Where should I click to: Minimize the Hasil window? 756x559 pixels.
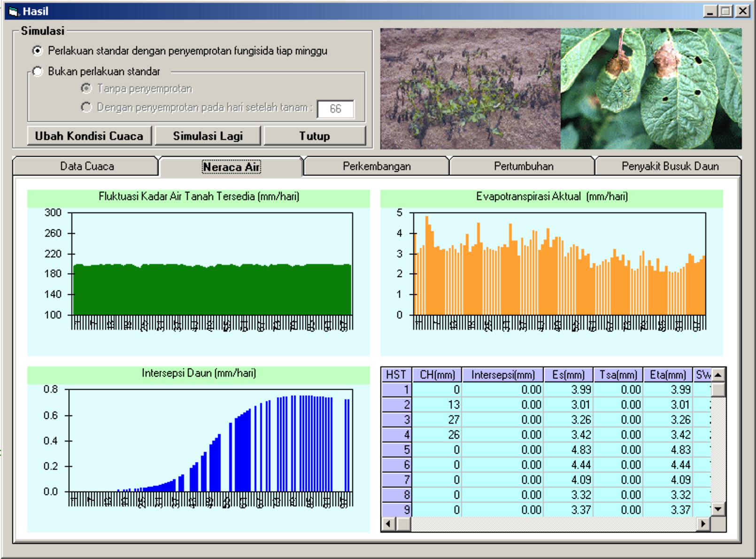coord(710,11)
